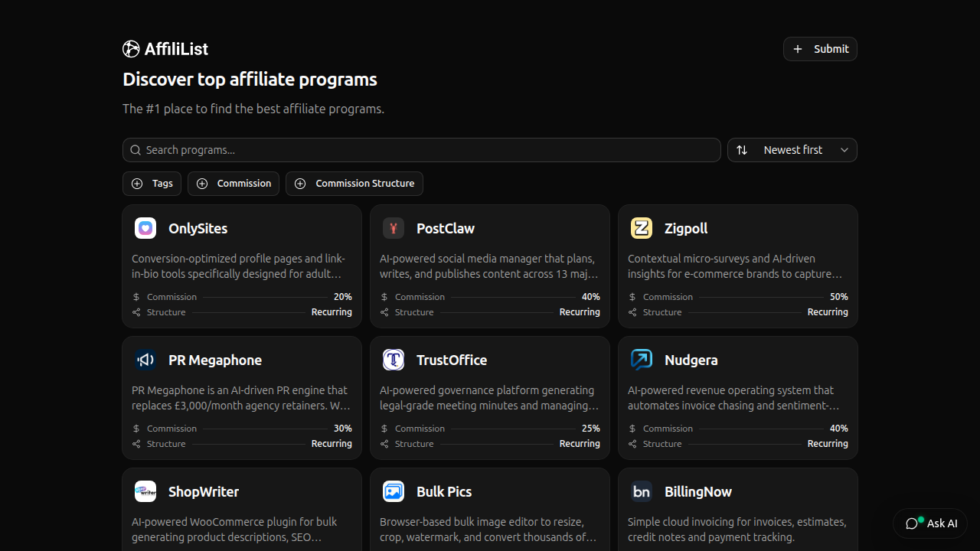Click the Bulk Pics image icon
The height and width of the screenshot is (551, 980).
point(393,491)
